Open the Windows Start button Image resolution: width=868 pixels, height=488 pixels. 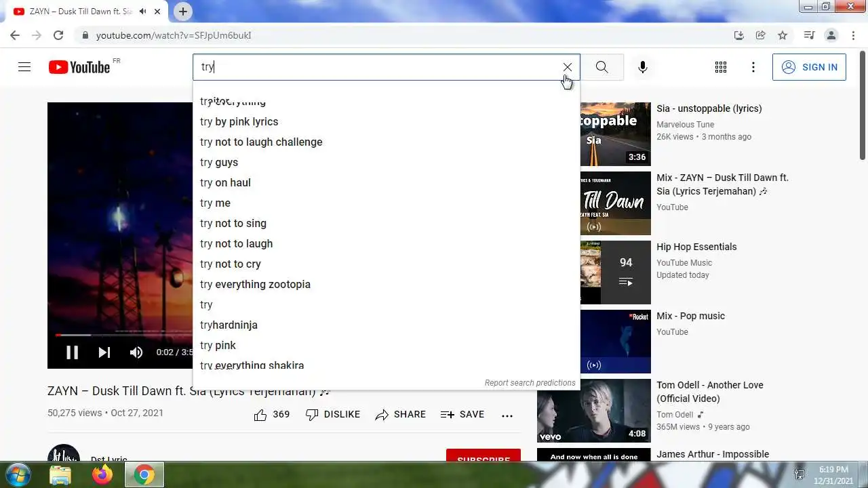(x=17, y=474)
